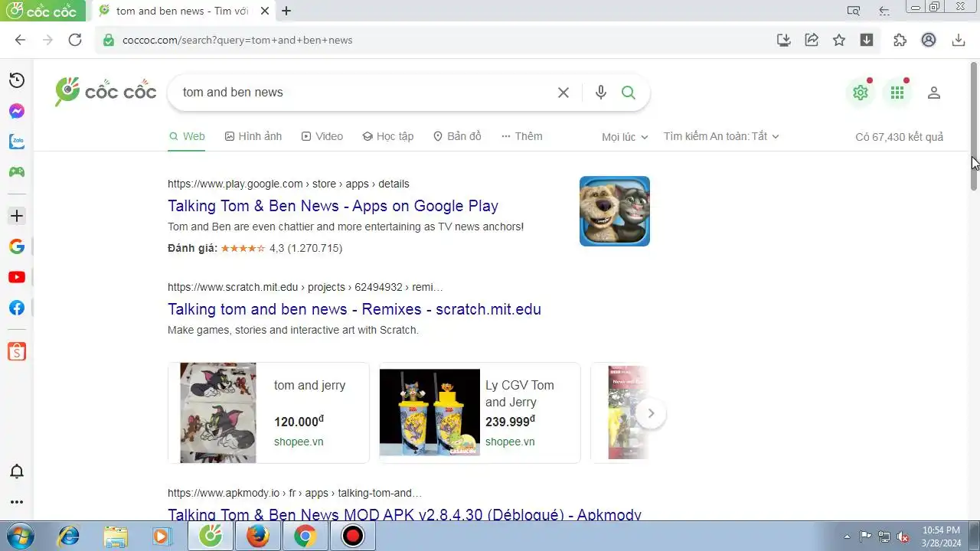
Task: Open sidebar more options ellipsis
Action: [x=16, y=502]
